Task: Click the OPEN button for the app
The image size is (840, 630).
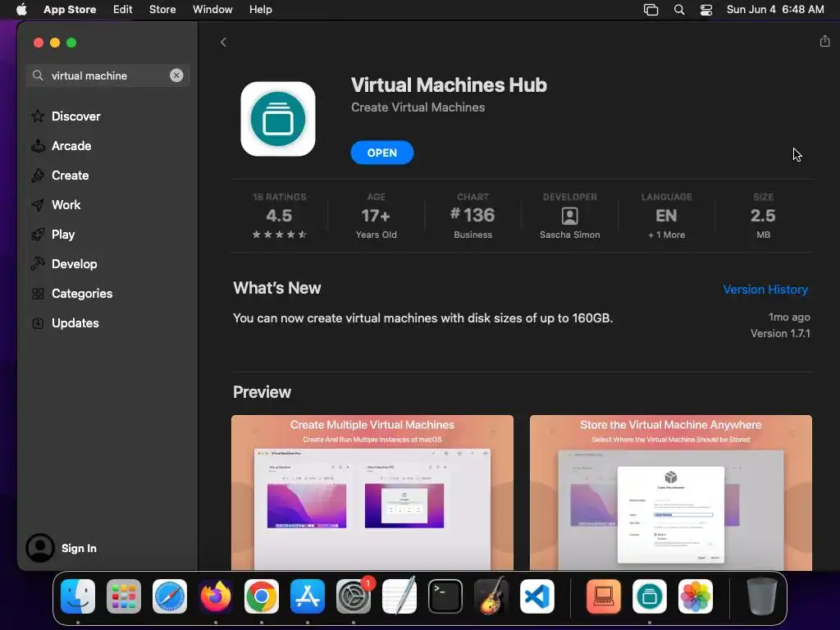Action: pos(382,153)
